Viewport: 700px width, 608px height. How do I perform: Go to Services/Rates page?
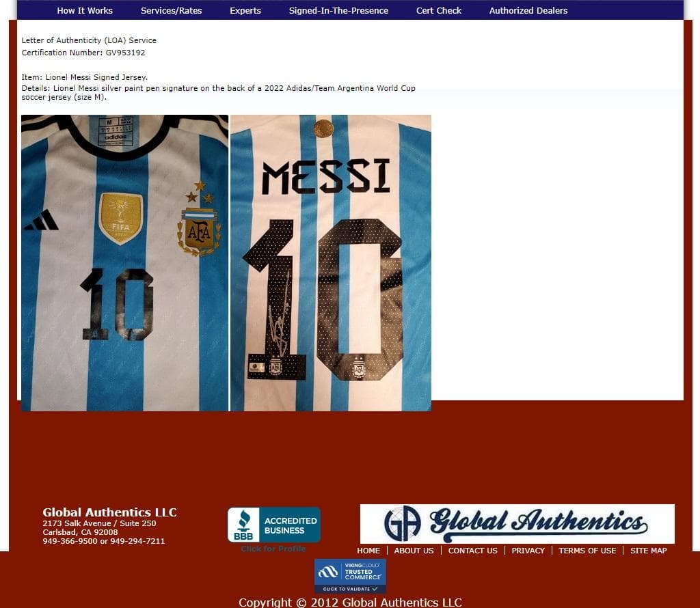click(171, 10)
